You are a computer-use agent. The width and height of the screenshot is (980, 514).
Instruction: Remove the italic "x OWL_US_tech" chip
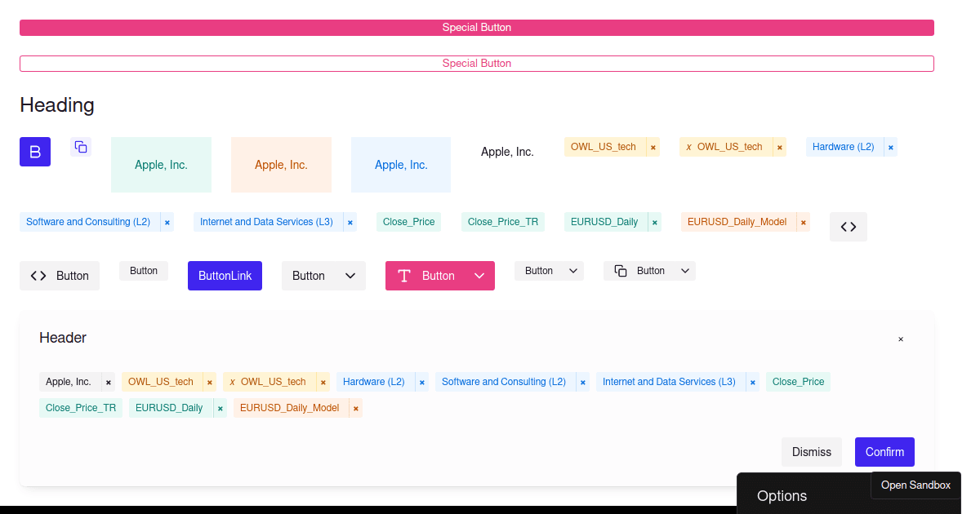pyautogui.click(x=779, y=146)
